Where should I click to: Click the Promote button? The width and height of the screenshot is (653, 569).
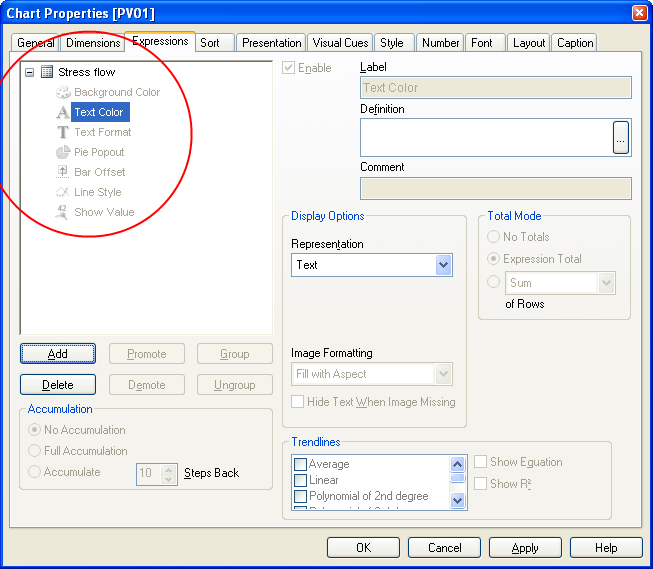147,354
